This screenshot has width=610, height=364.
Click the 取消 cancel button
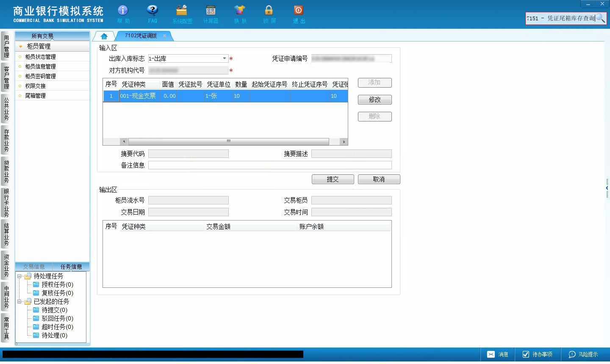click(379, 179)
